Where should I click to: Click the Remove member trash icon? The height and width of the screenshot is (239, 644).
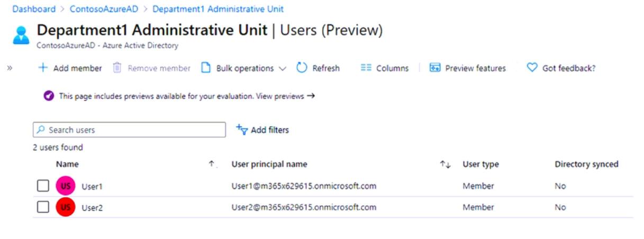[x=117, y=68]
